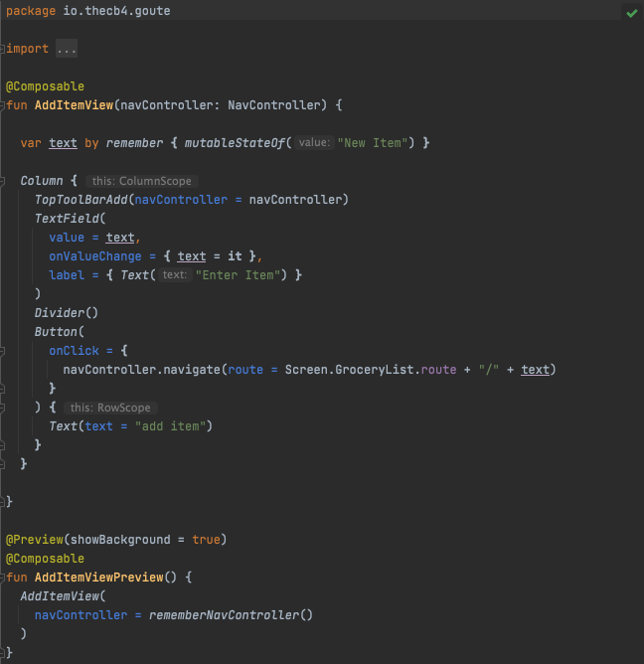
Task: Click the showBackground argument
Action: (x=120, y=540)
